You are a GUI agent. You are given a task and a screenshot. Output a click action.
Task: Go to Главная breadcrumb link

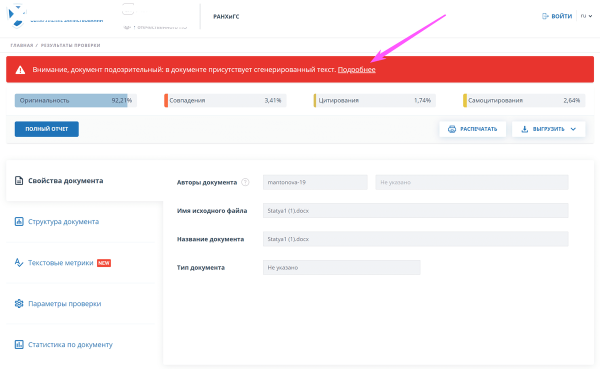22,45
